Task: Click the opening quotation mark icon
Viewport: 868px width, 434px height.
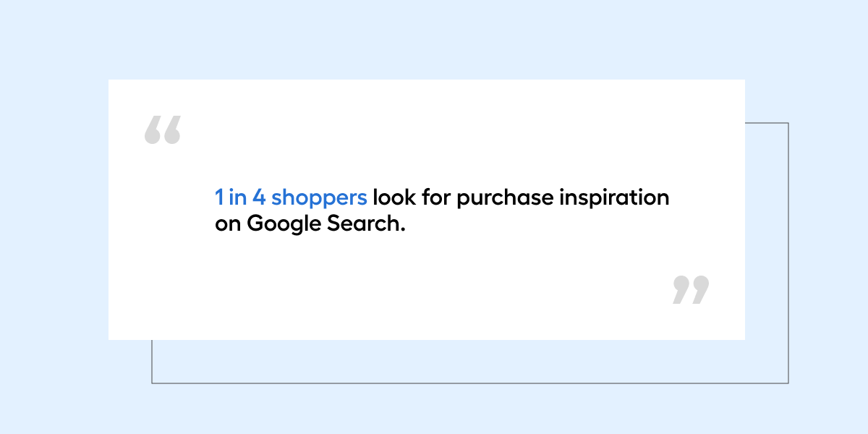Action: (162, 130)
